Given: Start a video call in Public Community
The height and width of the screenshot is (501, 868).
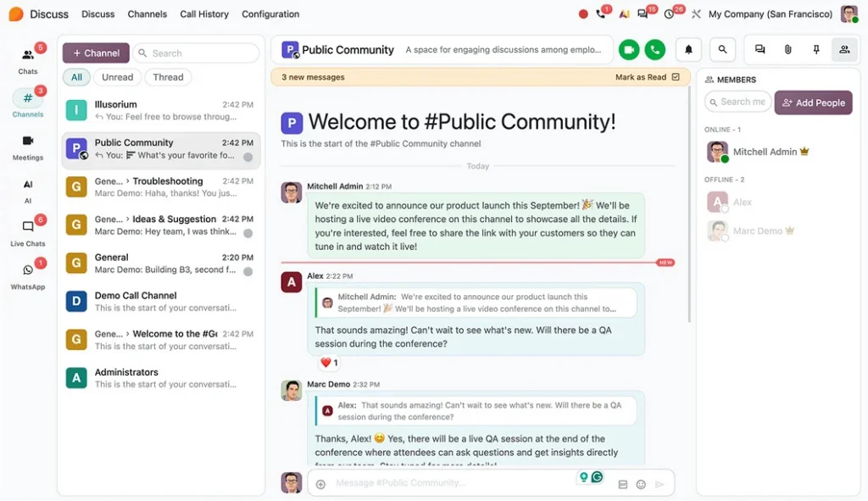Looking at the screenshot, I should 629,50.
